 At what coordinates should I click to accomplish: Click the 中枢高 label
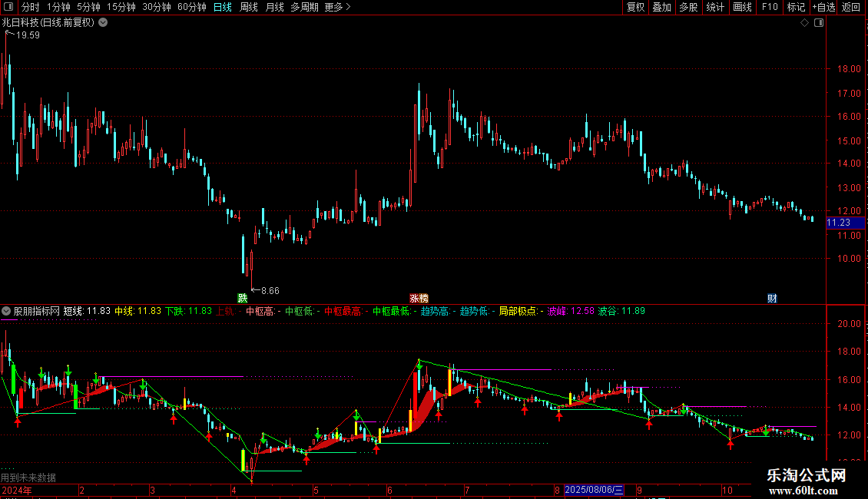click(x=260, y=311)
